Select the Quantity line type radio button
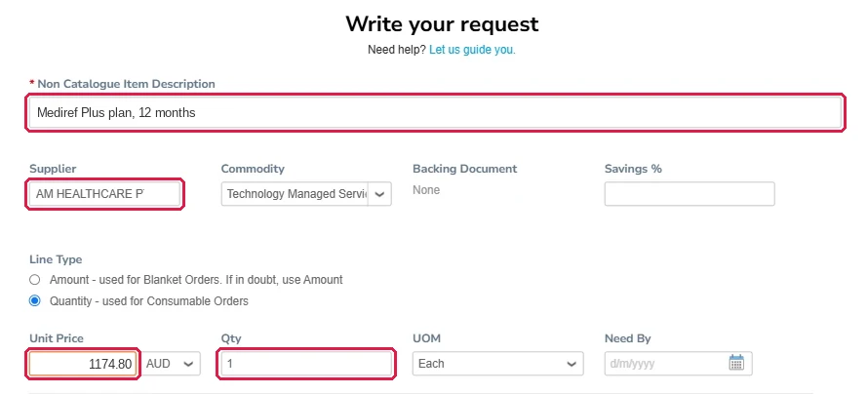Viewport: 868px width, 394px height. coord(35,301)
